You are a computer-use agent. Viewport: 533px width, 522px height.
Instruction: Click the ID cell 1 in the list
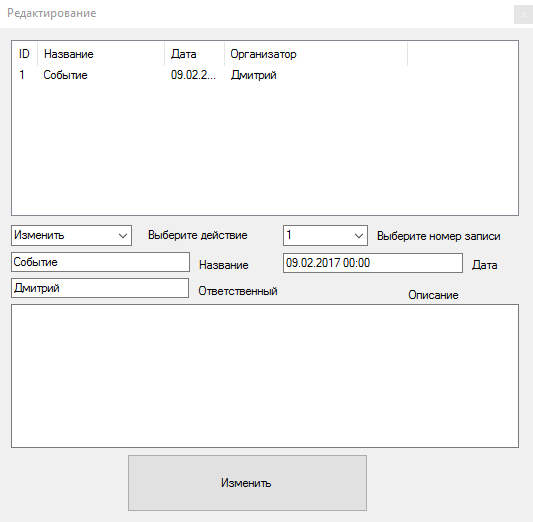(22, 75)
